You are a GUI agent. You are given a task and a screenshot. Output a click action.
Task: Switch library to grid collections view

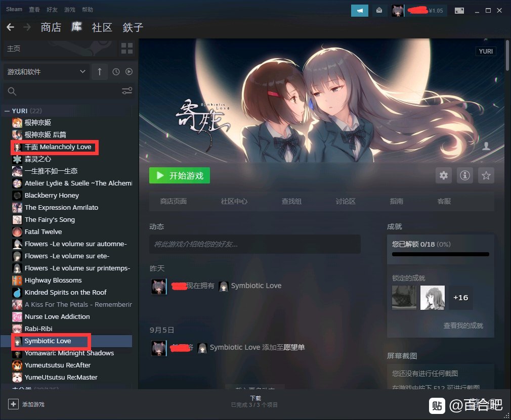click(127, 48)
